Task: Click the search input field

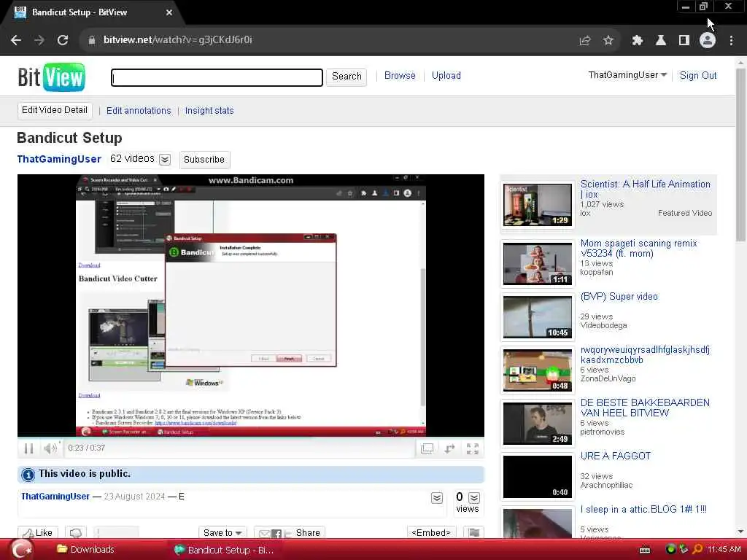Action: click(x=217, y=77)
